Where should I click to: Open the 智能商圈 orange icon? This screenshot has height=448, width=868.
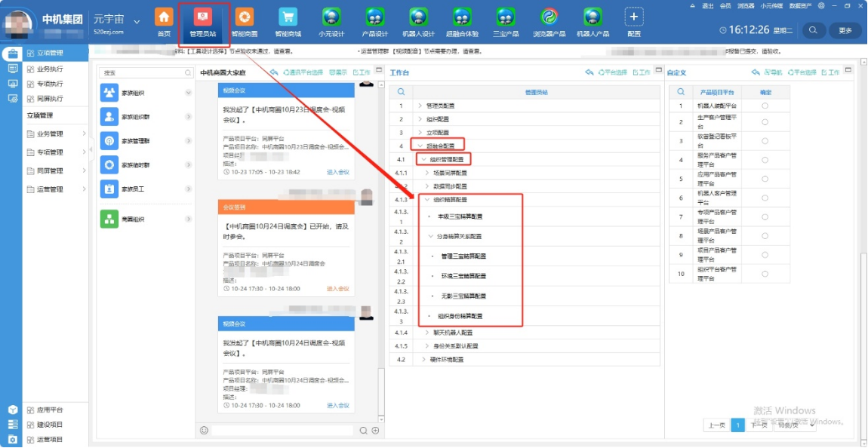tap(244, 17)
